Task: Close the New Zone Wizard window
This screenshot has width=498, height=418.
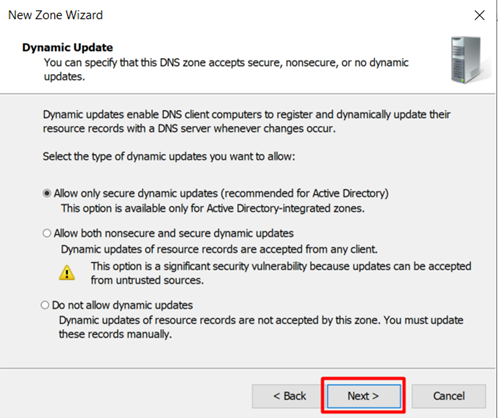Action: (479, 15)
